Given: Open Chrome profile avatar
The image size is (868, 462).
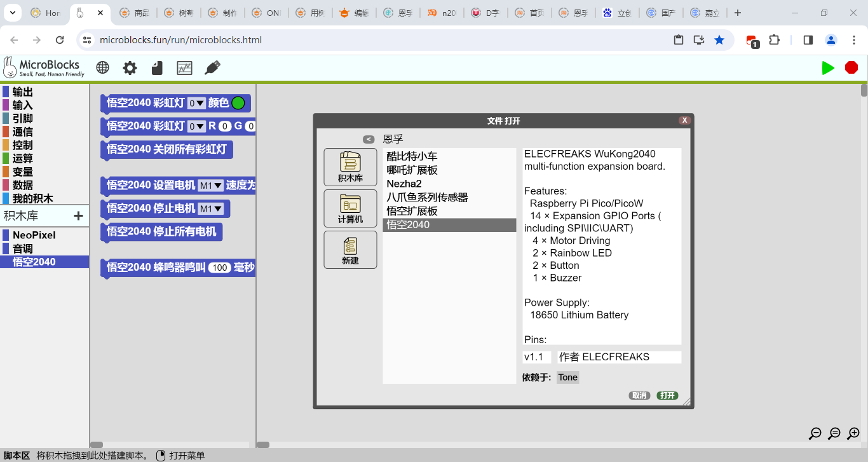Looking at the screenshot, I should (831, 40).
